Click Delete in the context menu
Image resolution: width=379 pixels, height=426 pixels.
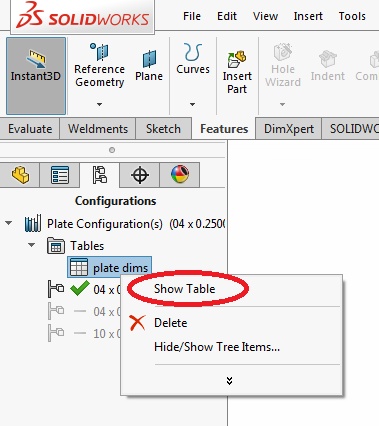(170, 323)
